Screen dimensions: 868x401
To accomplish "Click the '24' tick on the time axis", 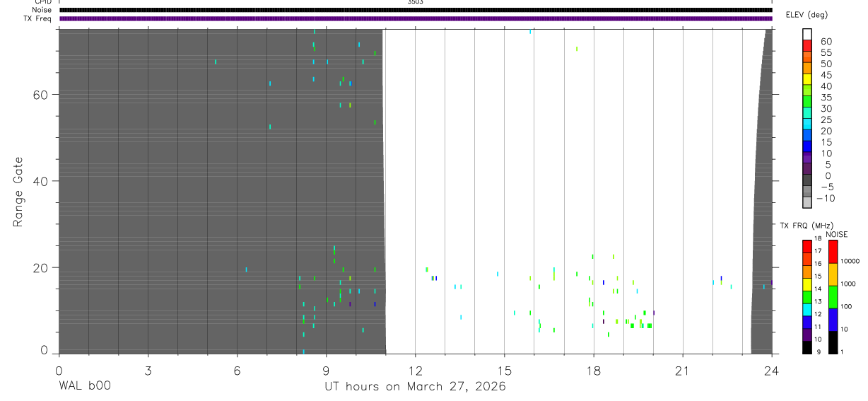I will [x=772, y=370].
